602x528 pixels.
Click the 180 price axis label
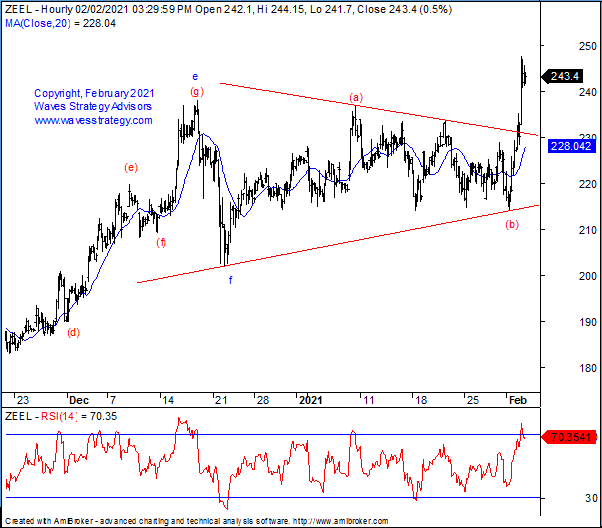pos(588,368)
